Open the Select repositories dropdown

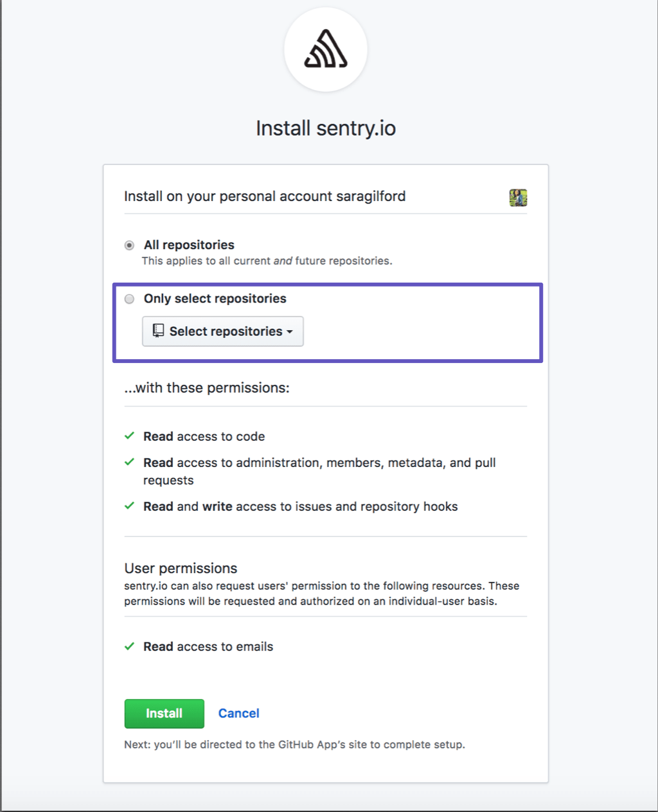(x=222, y=331)
